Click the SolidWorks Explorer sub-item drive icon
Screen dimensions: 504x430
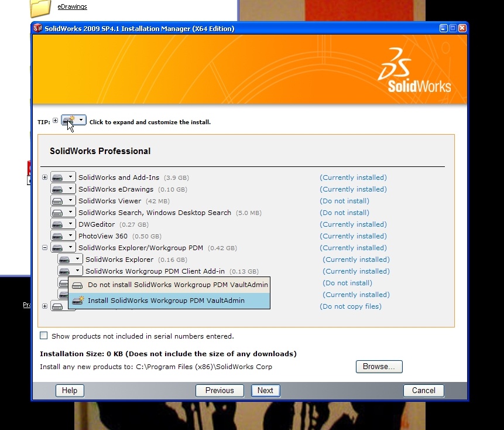pos(64,260)
